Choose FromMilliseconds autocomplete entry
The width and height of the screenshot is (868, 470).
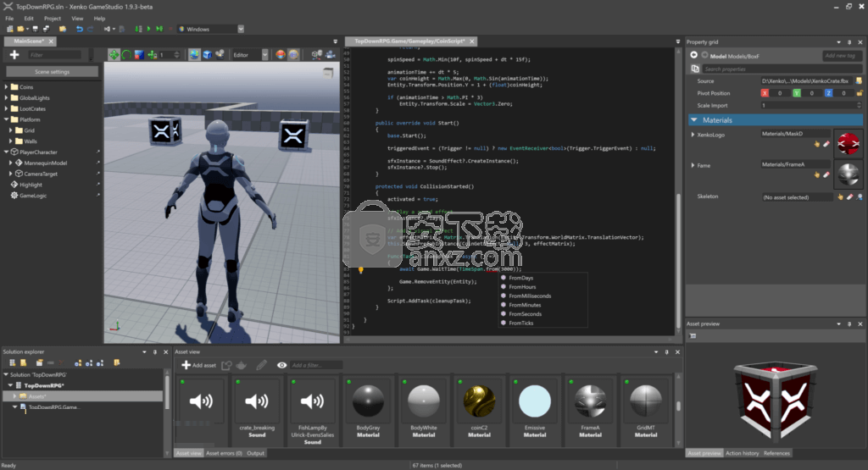tap(530, 296)
